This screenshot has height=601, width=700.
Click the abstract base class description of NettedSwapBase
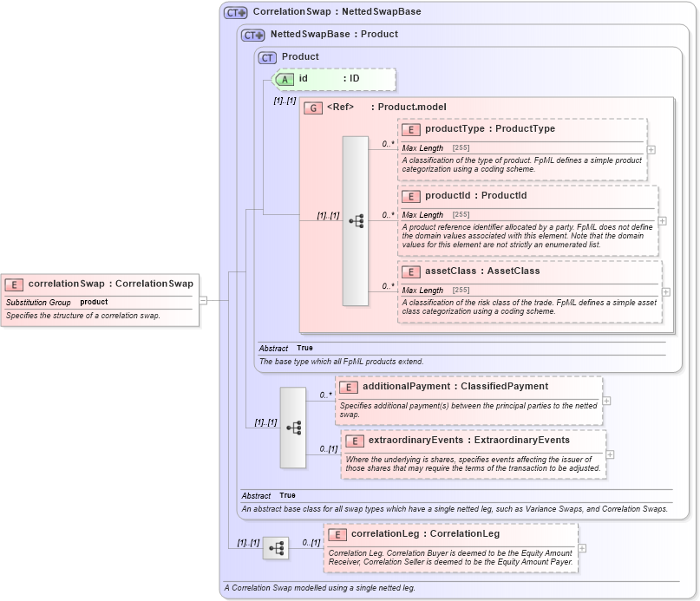tap(455, 509)
